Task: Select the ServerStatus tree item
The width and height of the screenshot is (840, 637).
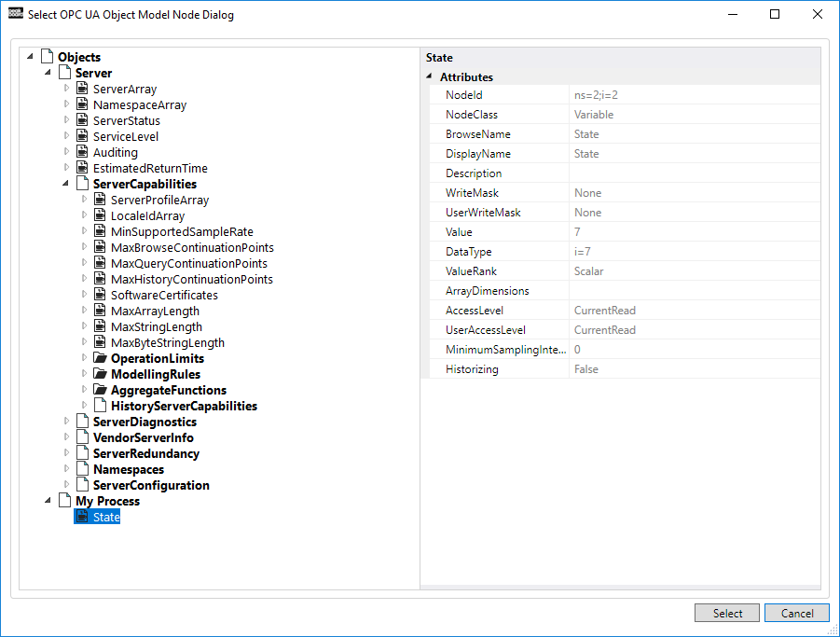Action: point(126,121)
